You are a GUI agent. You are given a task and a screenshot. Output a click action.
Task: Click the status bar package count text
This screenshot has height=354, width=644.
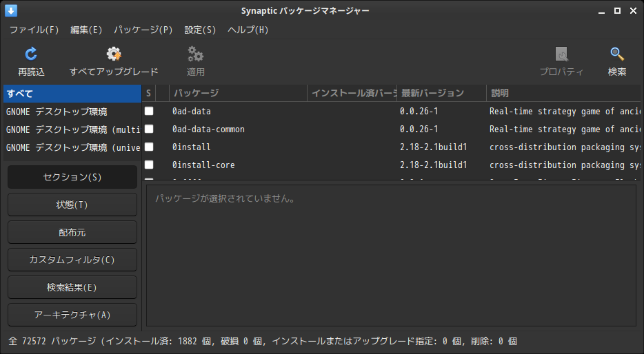tap(263, 342)
